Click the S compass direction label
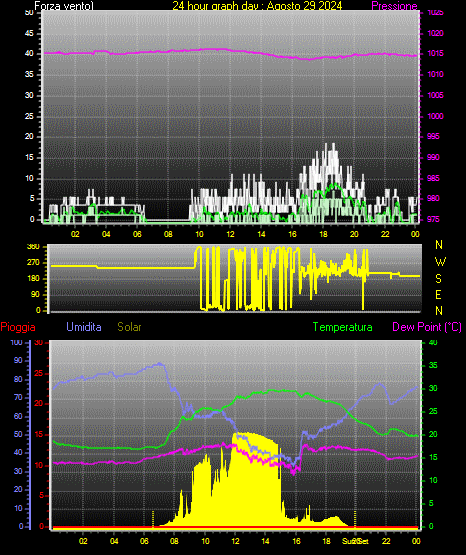 coord(438,279)
